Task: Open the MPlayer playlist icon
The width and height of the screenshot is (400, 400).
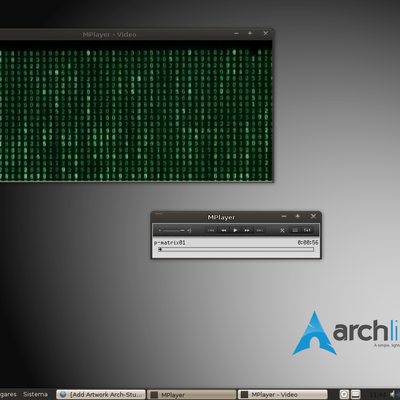Action: tap(295, 230)
